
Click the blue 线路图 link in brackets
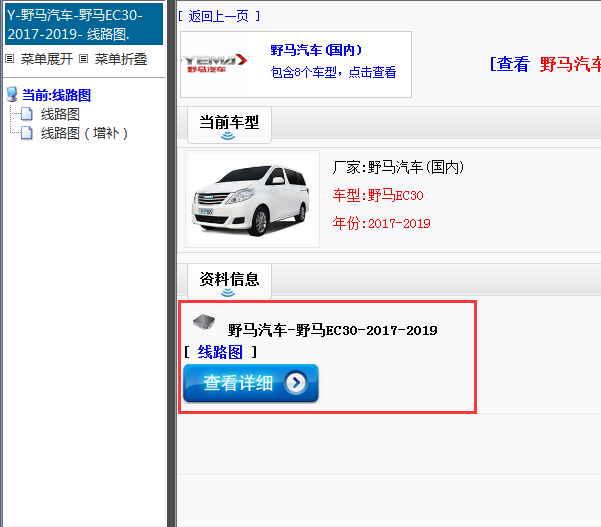pyautogui.click(x=220, y=352)
